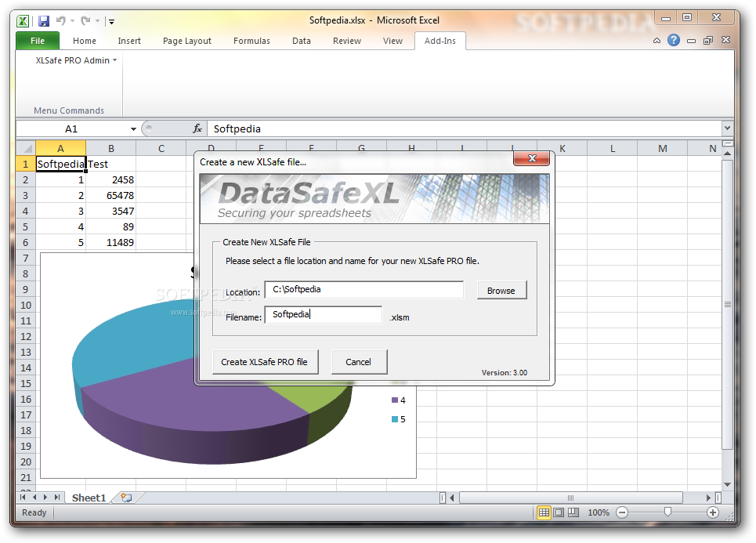This screenshot has width=756, height=543.
Task: Close the Create a new XLSafe file dialog
Action: pos(531,158)
